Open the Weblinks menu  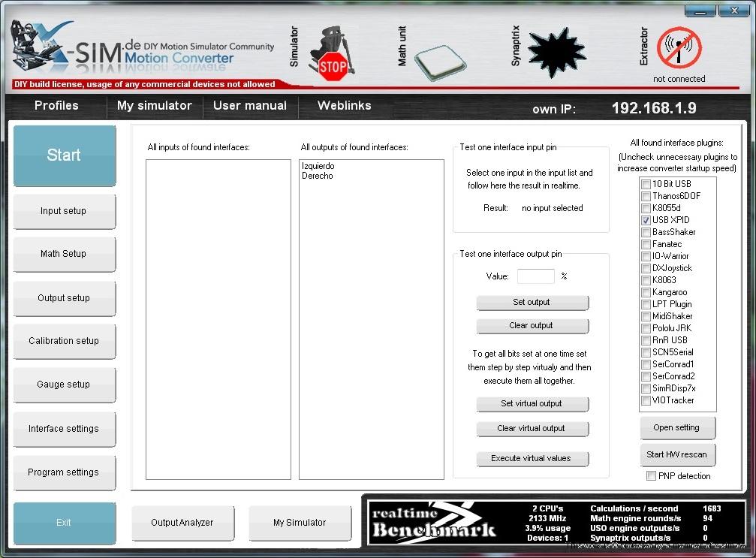click(x=344, y=106)
